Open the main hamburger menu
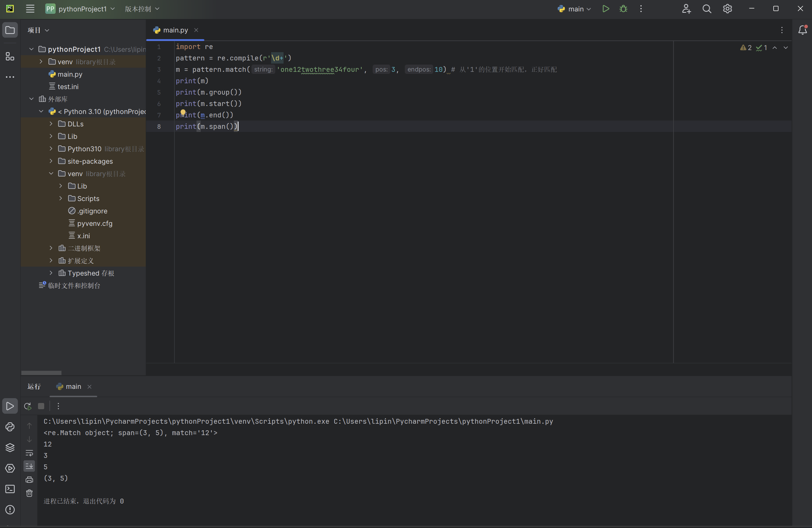Viewport: 812px width, 528px height. pyautogui.click(x=30, y=9)
